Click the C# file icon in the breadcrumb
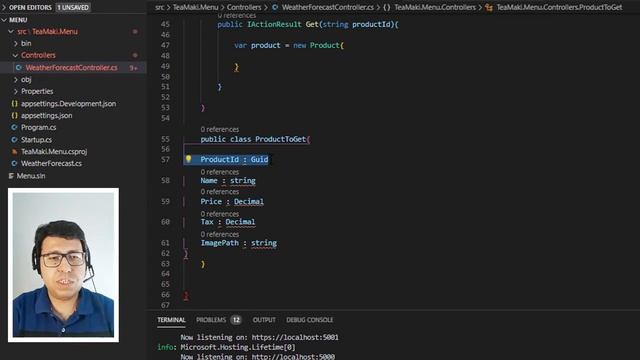The height and width of the screenshot is (360, 640). (x=275, y=7)
